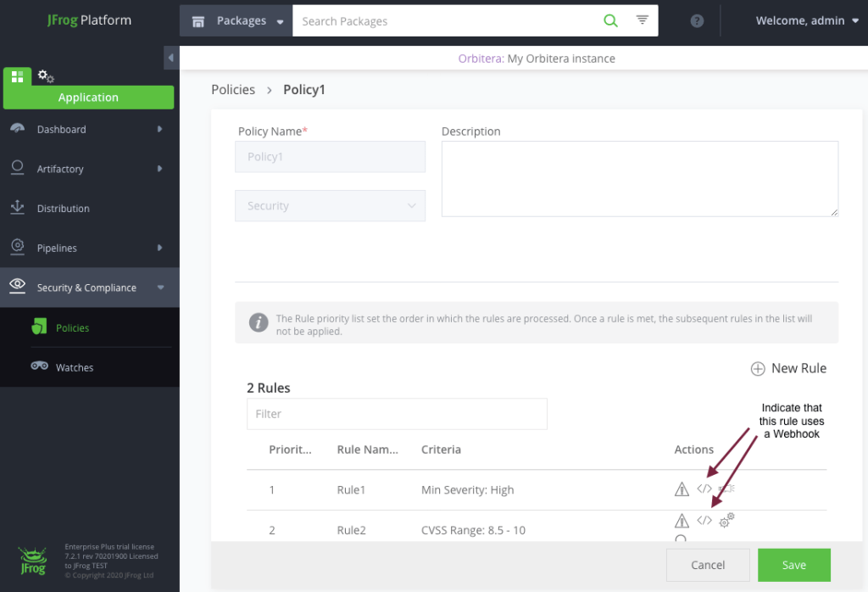Click Rule1 webhook code icon
Screen dimensions: 868x592
704,489
